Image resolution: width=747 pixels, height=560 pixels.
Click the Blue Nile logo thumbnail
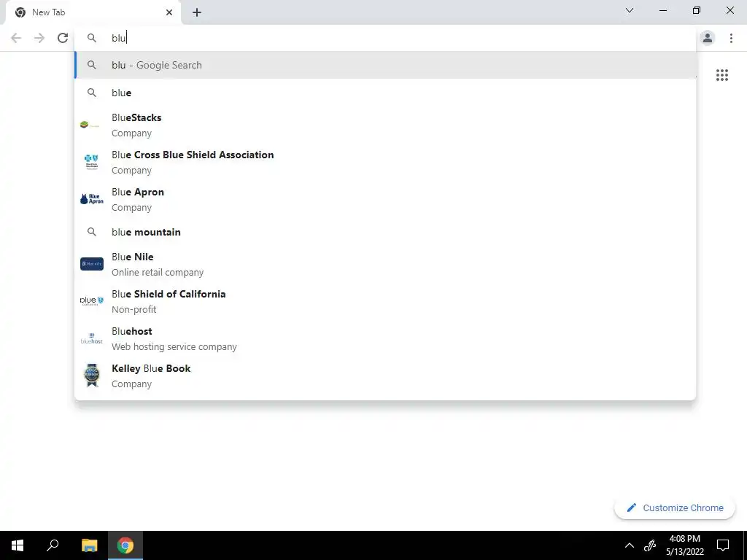click(91, 264)
